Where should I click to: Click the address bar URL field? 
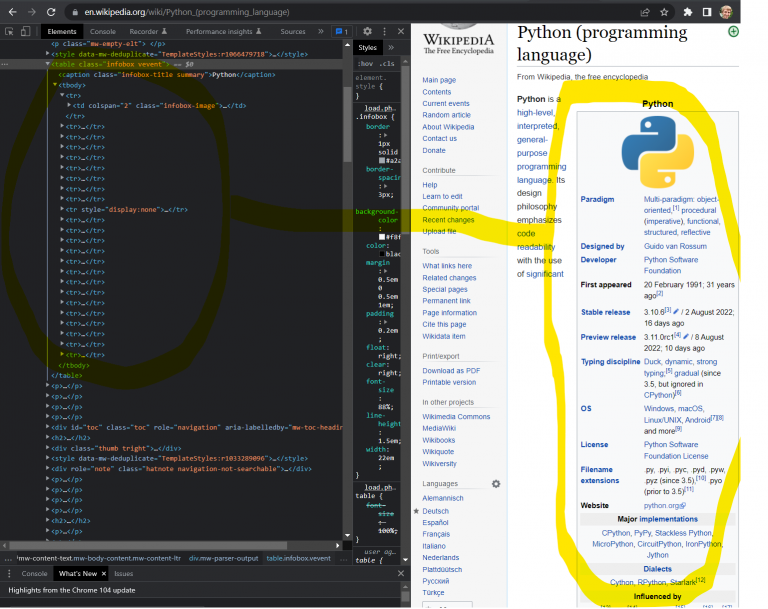(x=187, y=12)
